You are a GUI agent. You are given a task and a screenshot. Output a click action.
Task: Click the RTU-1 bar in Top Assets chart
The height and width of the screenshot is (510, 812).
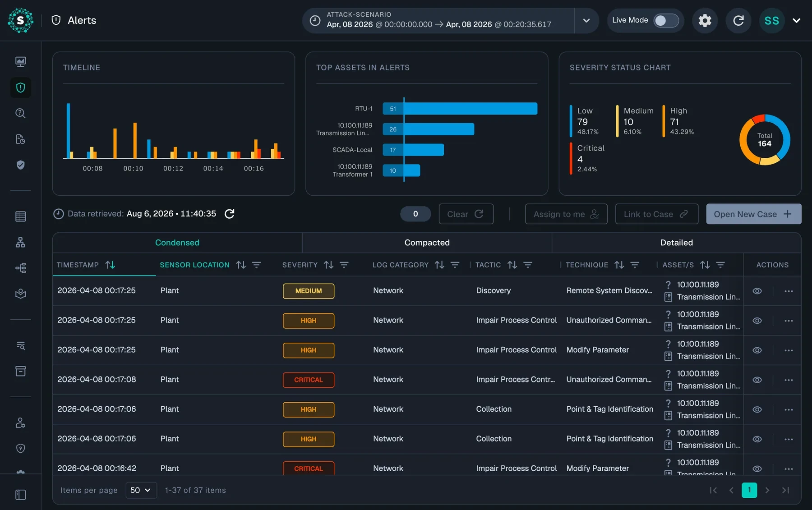point(460,109)
